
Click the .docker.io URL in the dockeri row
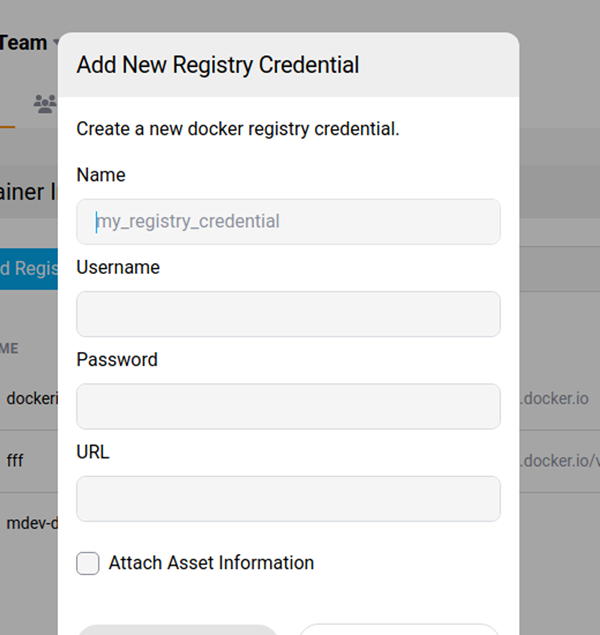coord(555,398)
